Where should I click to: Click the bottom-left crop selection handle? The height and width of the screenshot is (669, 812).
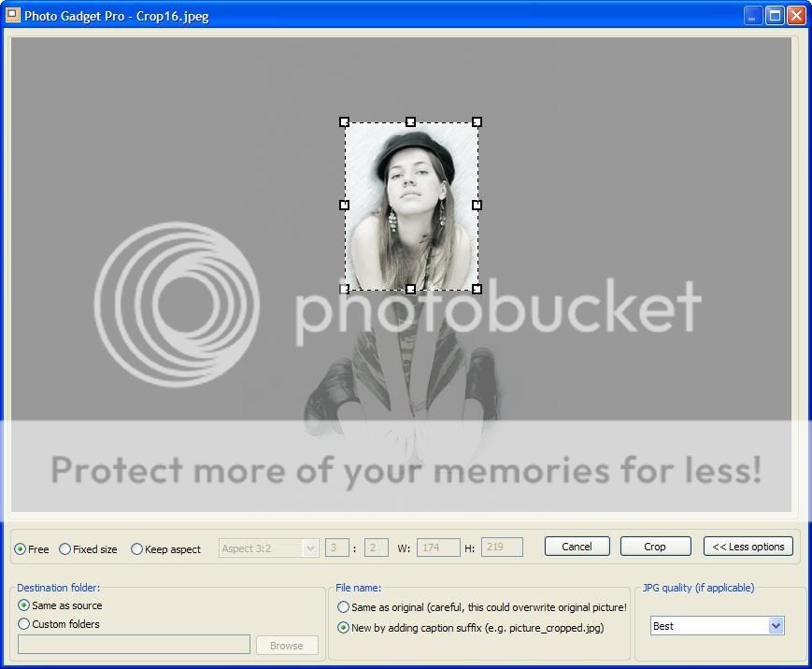(344, 289)
